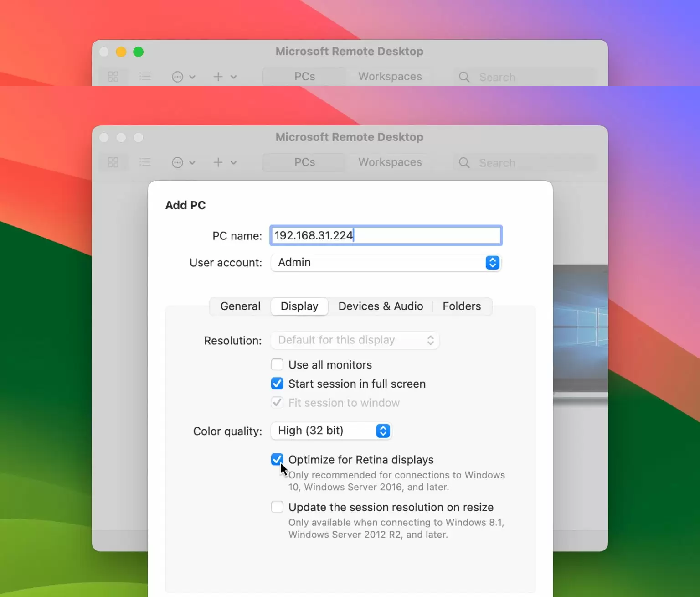Select PCs tab in upper window
This screenshot has width=700, height=597.
tap(304, 77)
